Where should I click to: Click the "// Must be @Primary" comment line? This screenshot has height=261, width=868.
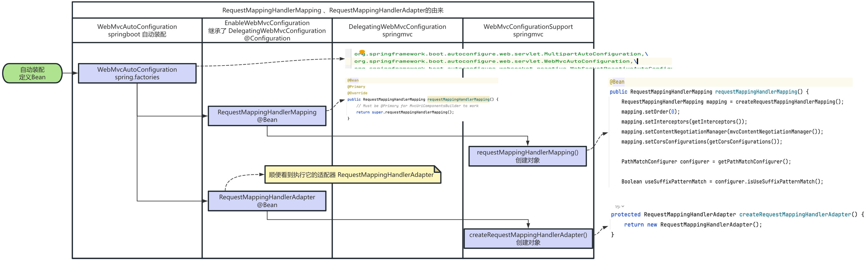point(417,106)
